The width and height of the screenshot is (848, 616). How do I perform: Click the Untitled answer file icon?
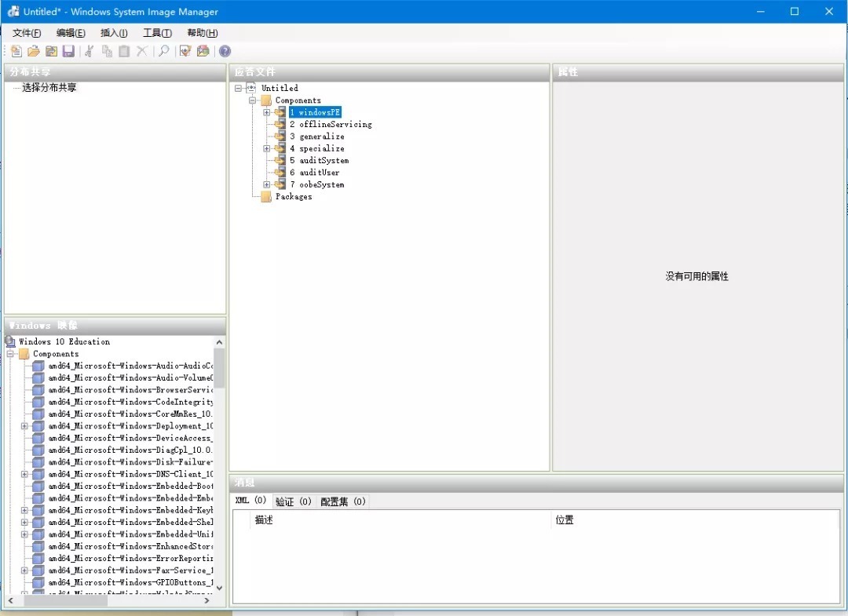(251, 88)
